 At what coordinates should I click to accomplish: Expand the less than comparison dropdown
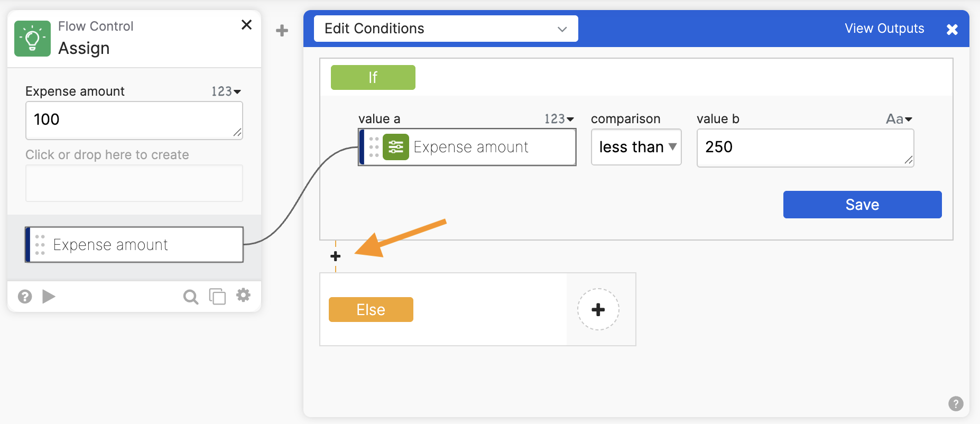(x=636, y=147)
